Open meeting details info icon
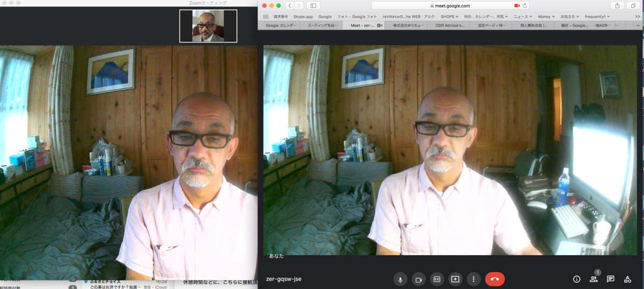 (x=577, y=279)
